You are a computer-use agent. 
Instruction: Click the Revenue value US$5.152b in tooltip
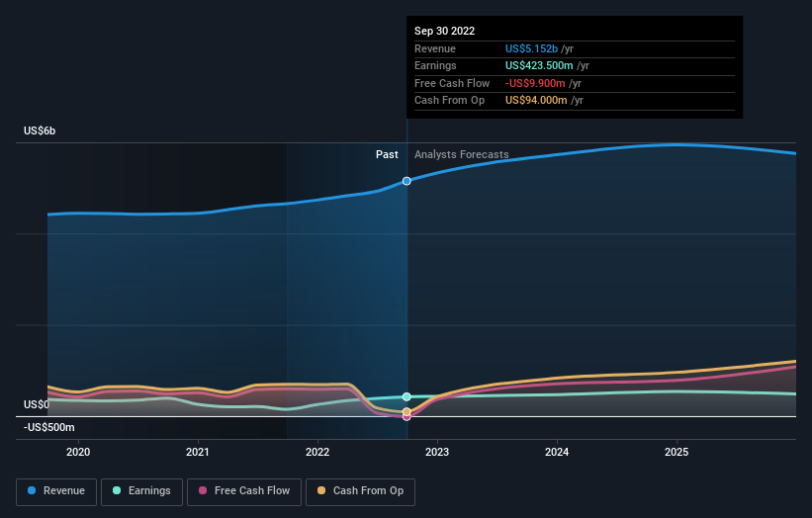pos(531,48)
